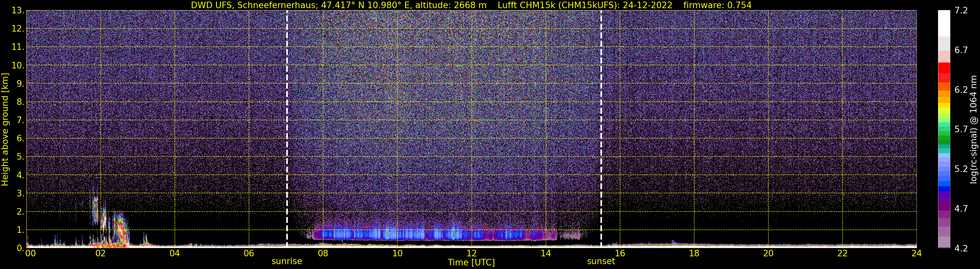Click the 'sunset' label below the axis

pyautogui.click(x=601, y=262)
